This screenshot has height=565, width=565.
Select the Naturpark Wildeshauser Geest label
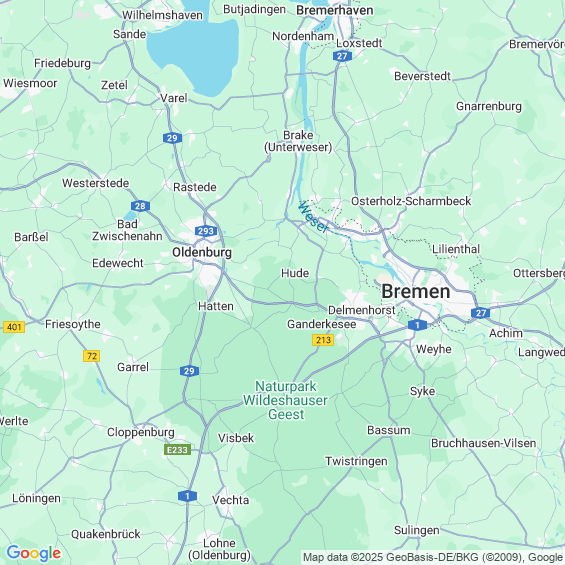tap(285, 400)
